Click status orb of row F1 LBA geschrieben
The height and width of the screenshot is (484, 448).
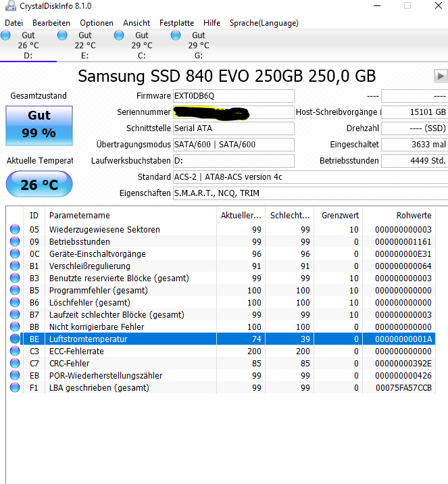click(x=15, y=387)
